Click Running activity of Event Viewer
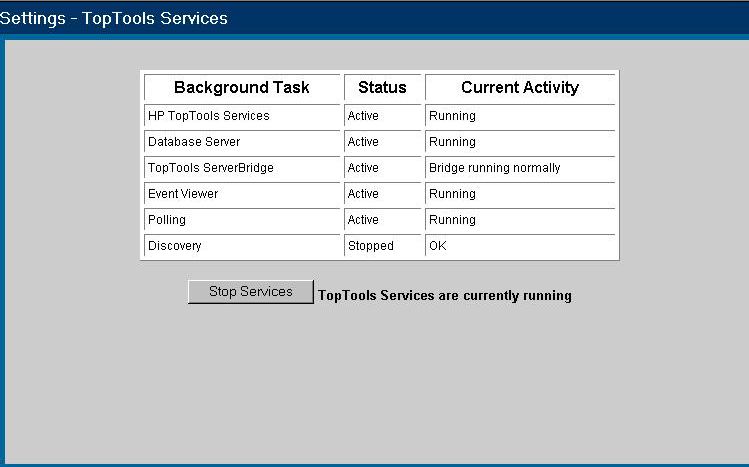This screenshot has height=467, width=749. 520,194
